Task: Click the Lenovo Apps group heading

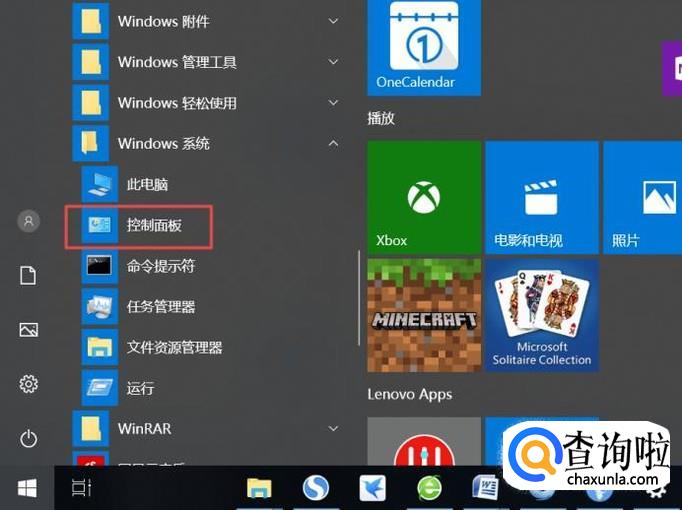Action: click(x=410, y=394)
